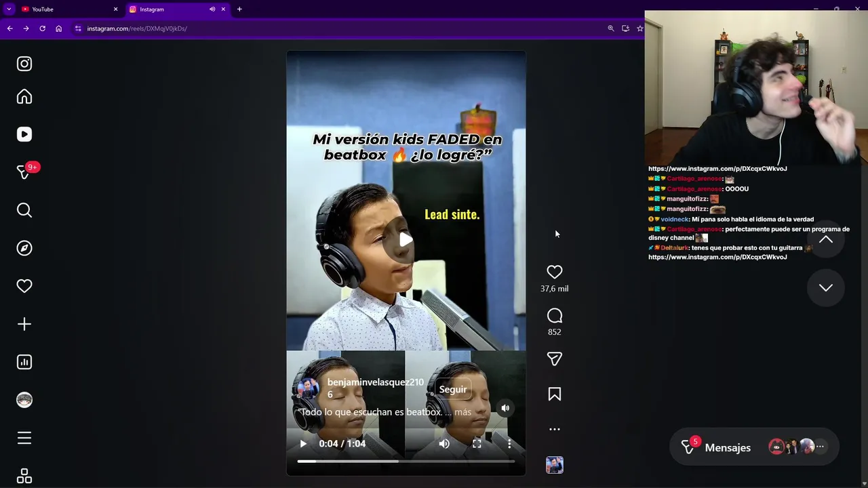Enter fullscreen video mode
Image resolution: width=868 pixels, height=488 pixels.
click(477, 444)
